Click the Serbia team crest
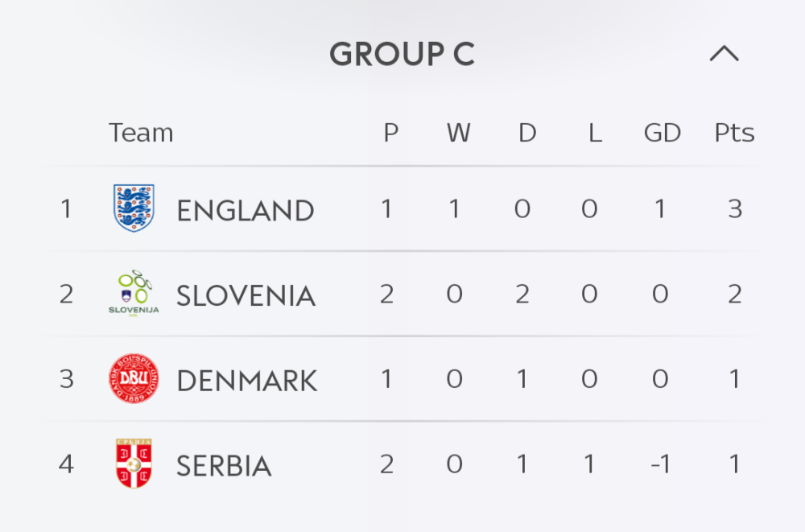The height and width of the screenshot is (532, 805). (x=134, y=464)
